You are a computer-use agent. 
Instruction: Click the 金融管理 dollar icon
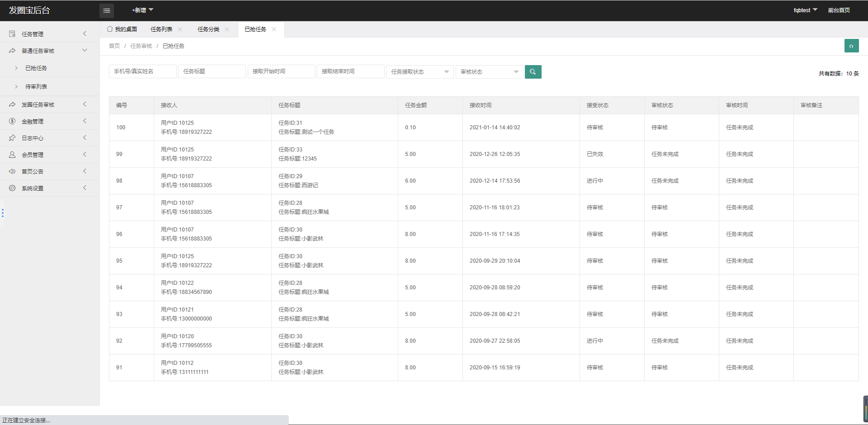tap(12, 121)
